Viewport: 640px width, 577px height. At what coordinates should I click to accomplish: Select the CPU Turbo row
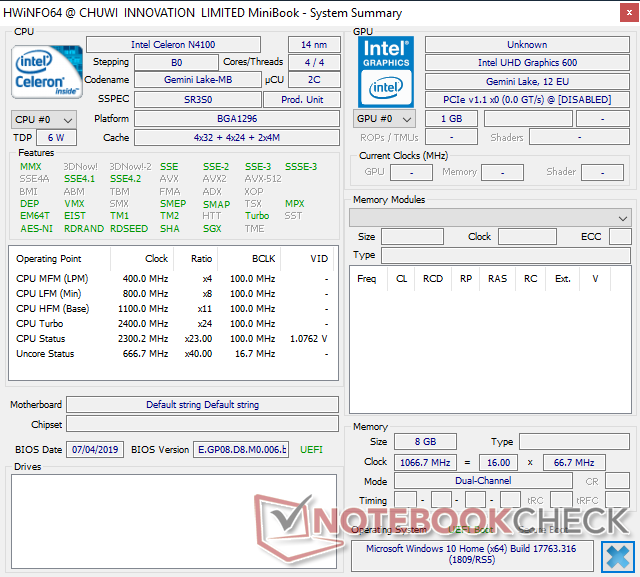point(172,324)
